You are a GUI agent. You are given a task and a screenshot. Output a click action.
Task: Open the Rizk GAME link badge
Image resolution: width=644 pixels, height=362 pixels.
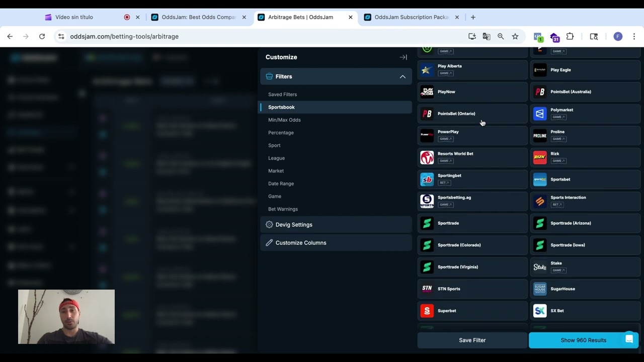[x=558, y=160]
